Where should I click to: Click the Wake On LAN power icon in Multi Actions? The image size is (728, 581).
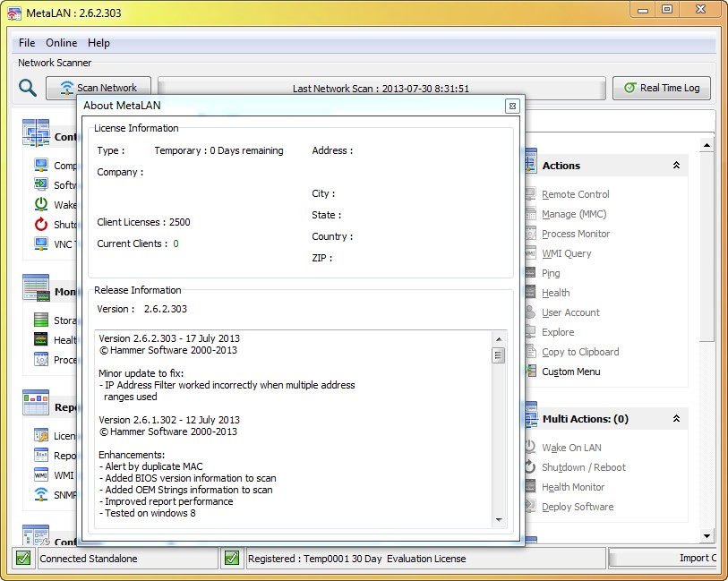(530, 447)
